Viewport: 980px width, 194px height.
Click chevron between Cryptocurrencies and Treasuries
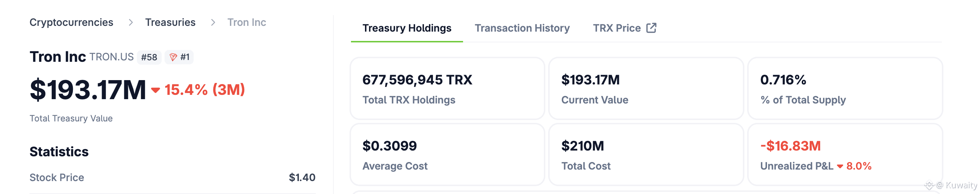pos(130,22)
